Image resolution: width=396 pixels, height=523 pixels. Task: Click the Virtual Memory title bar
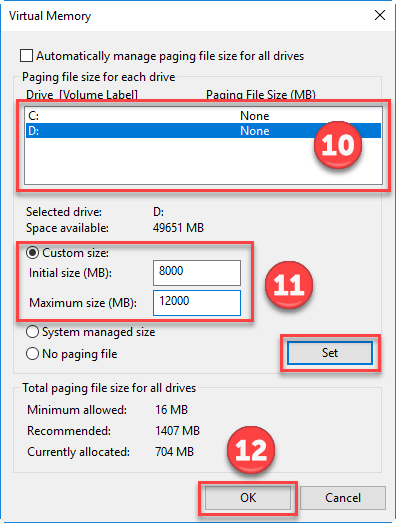(187, 16)
